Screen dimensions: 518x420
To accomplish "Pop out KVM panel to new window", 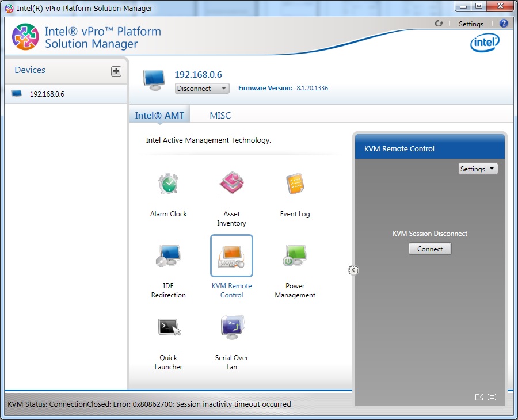I will 479,397.
